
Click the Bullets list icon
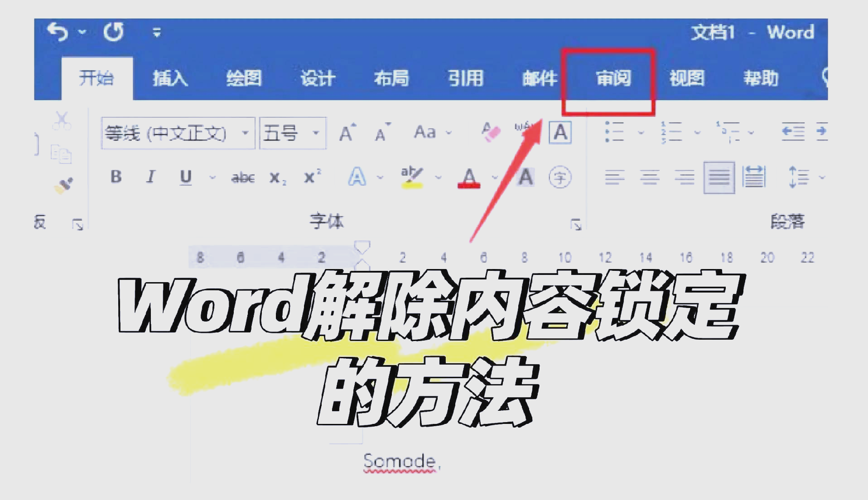pos(614,132)
